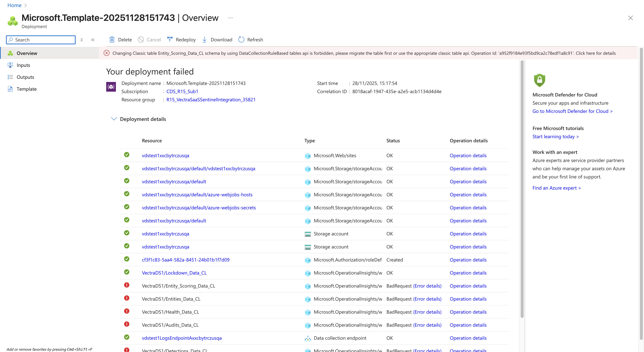Click the Download arrow icon
This screenshot has width=644, height=352.
[x=204, y=39]
